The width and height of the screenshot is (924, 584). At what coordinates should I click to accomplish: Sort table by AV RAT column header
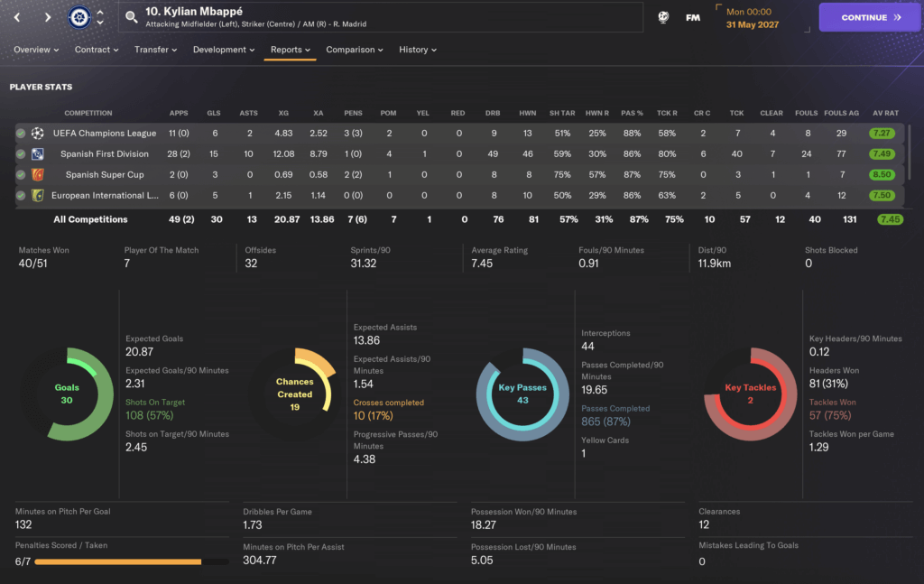coord(885,113)
